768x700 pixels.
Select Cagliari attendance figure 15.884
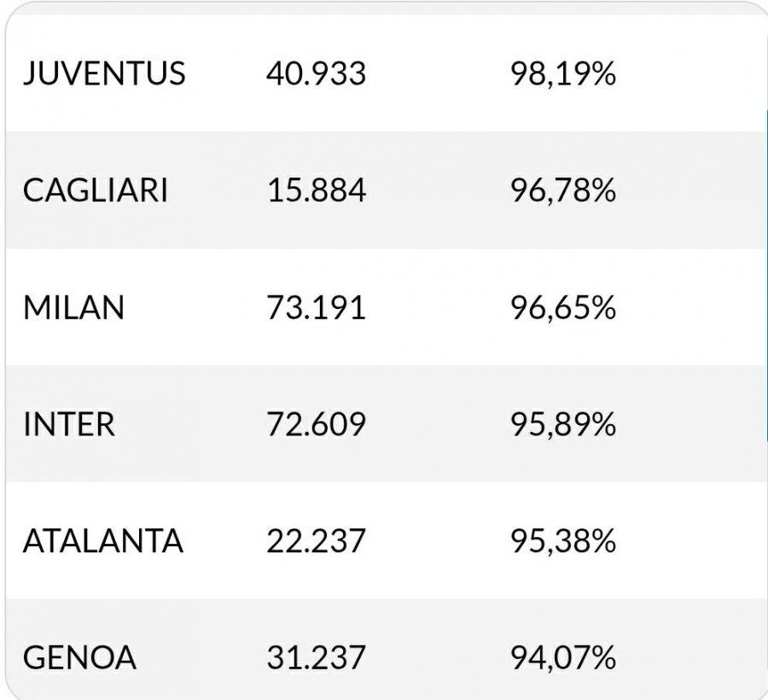tap(316, 190)
